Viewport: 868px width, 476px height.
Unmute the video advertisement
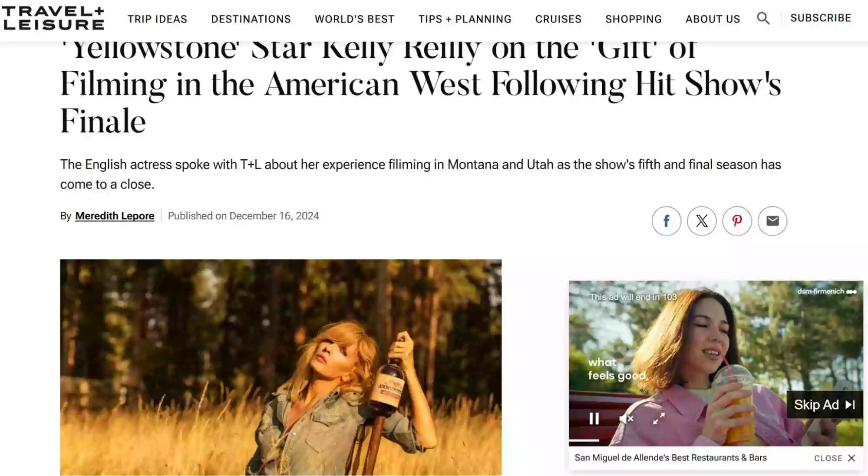(x=626, y=419)
